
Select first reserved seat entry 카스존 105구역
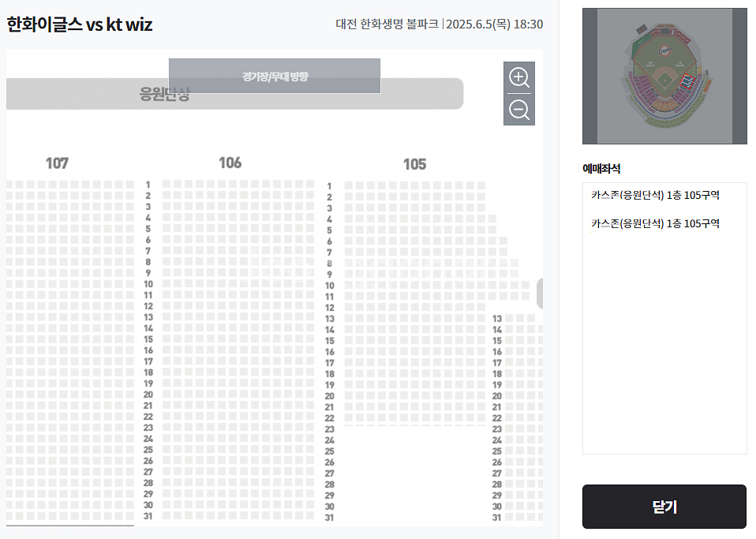click(x=655, y=195)
